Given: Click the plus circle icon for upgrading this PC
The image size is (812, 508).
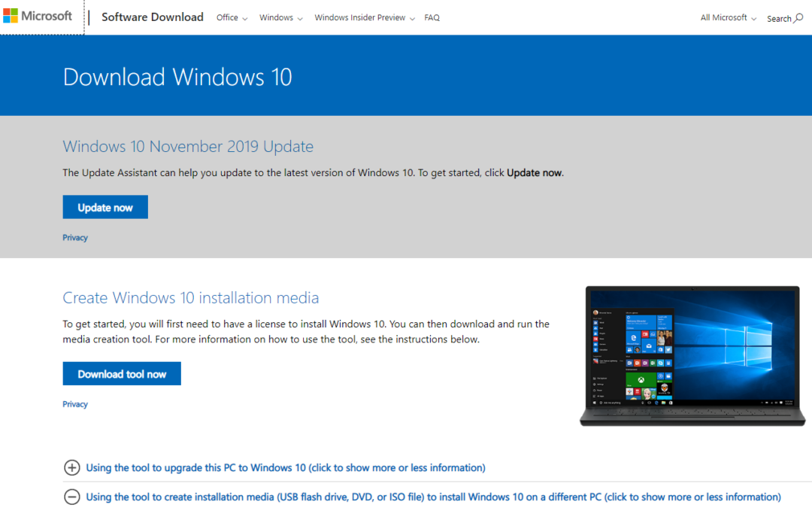Looking at the screenshot, I should click(x=71, y=468).
